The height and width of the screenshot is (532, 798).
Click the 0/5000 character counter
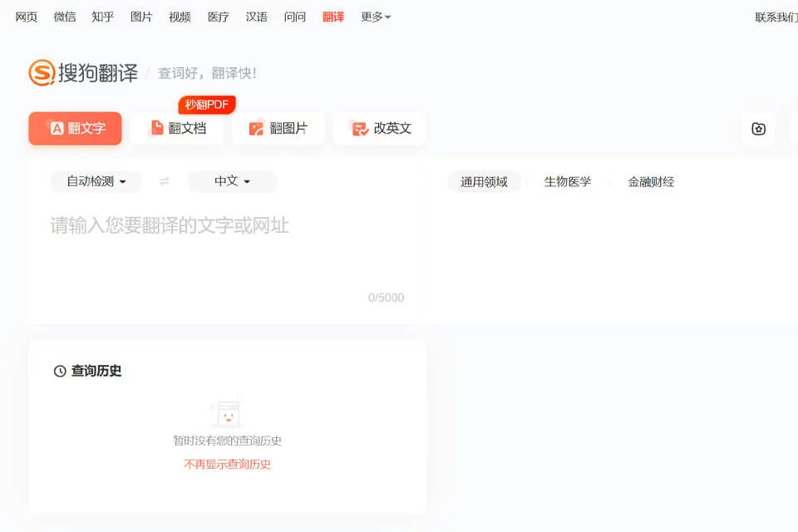tap(386, 298)
